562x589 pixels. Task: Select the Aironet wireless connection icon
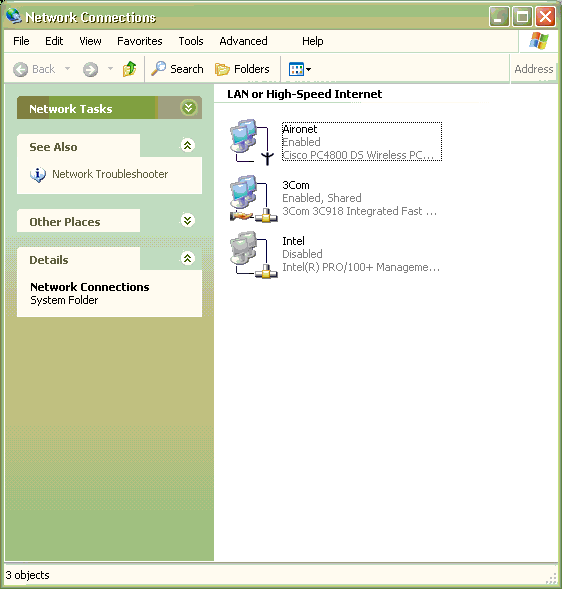tap(252, 142)
